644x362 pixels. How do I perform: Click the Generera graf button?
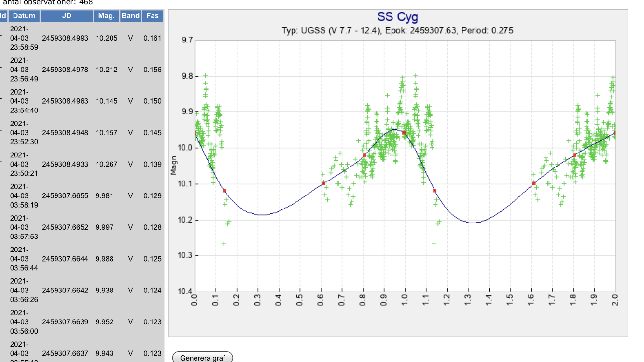[x=202, y=358]
